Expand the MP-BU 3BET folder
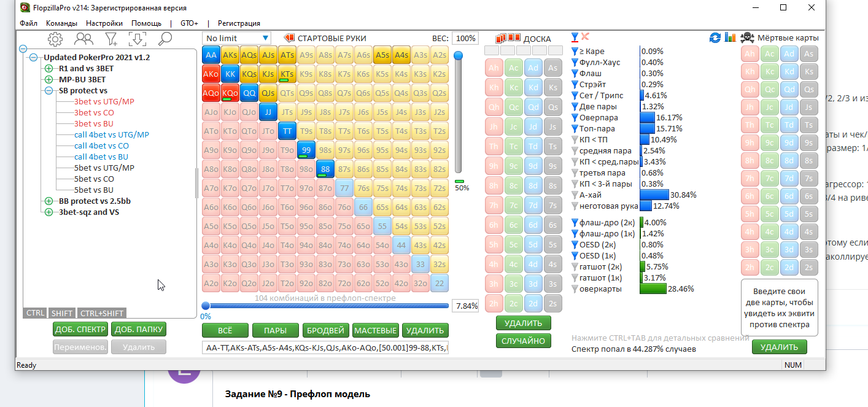This screenshot has width=868, height=407. click(x=48, y=80)
